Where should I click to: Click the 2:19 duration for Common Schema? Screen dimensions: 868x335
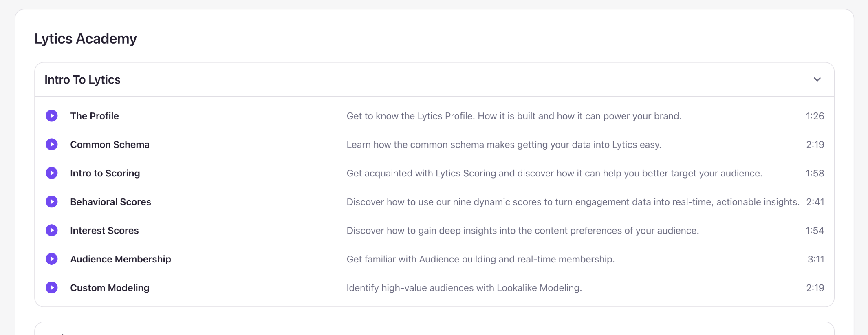815,145
